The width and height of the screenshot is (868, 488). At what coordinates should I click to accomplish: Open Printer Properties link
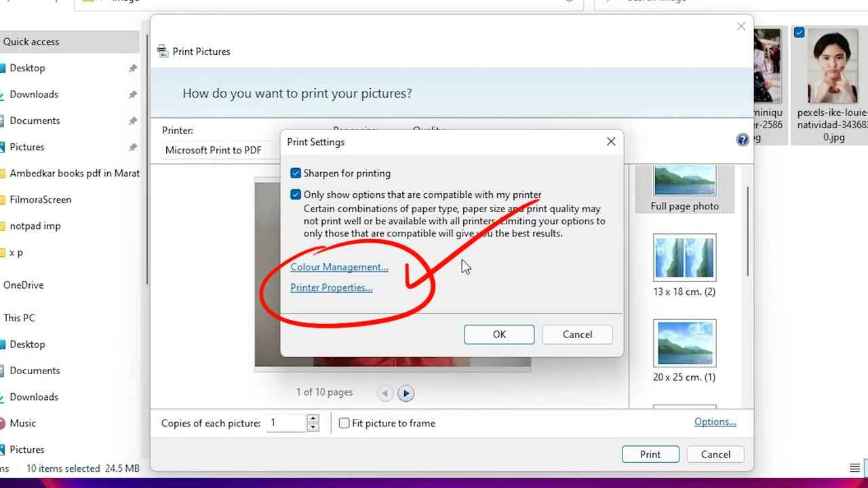tap(331, 288)
